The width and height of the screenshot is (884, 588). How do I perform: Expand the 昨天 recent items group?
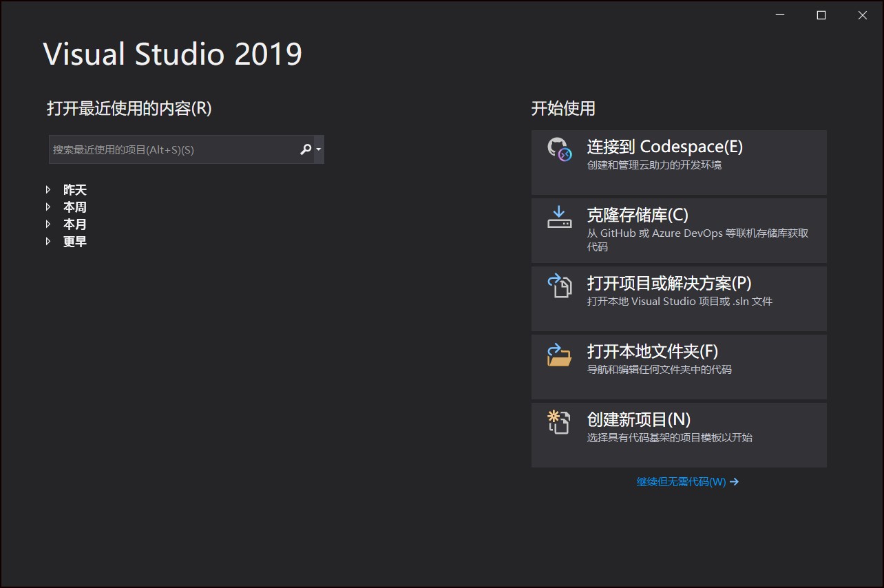pyautogui.click(x=48, y=189)
